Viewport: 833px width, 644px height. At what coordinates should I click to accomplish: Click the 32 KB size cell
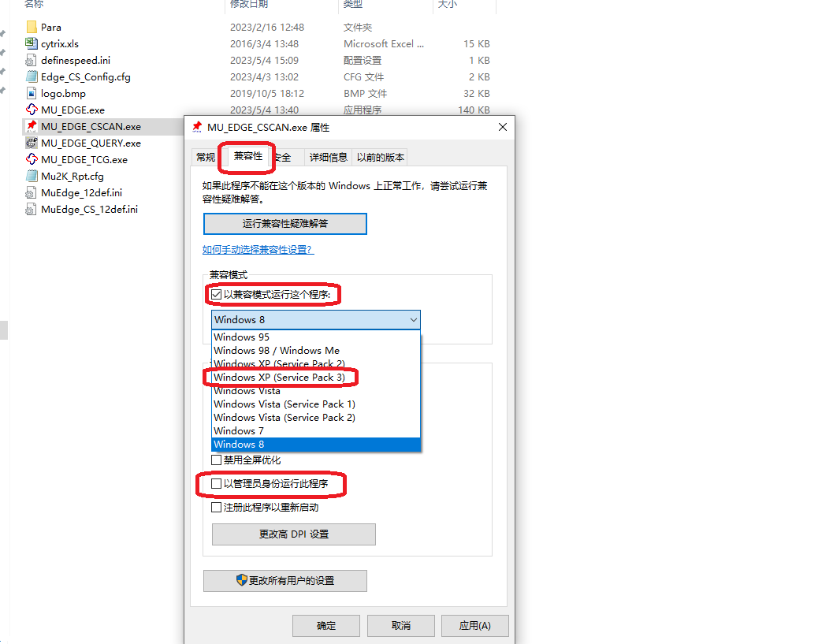[x=477, y=94]
